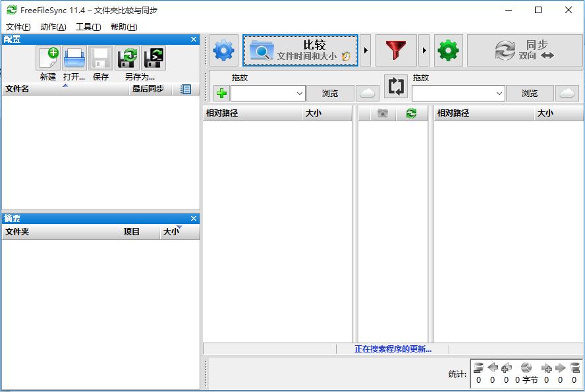Open the 工具(T) menu

tap(88, 27)
